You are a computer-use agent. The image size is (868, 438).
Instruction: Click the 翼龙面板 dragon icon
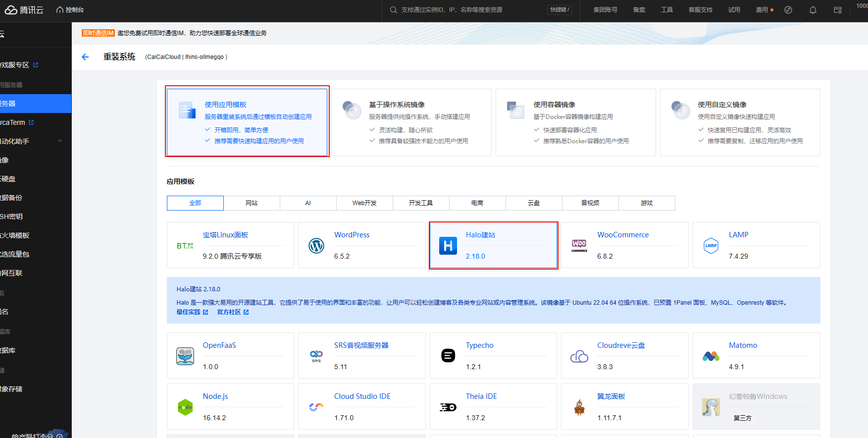tap(579, 407)
